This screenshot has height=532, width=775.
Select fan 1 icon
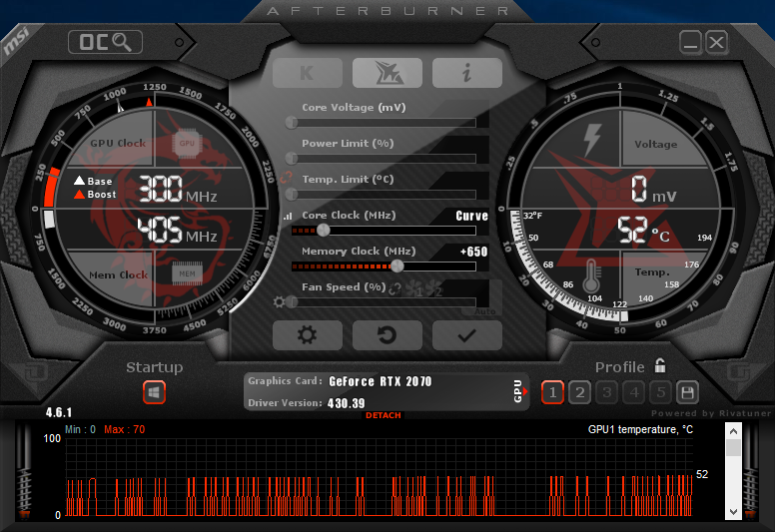414,288
